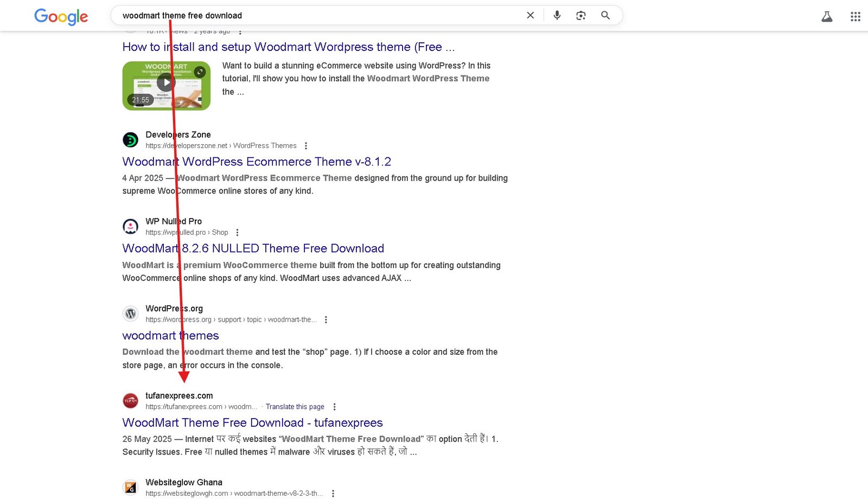Start voice search with microphone icon
The height and width of the screenshot is (499, 868).
[557, 15]
